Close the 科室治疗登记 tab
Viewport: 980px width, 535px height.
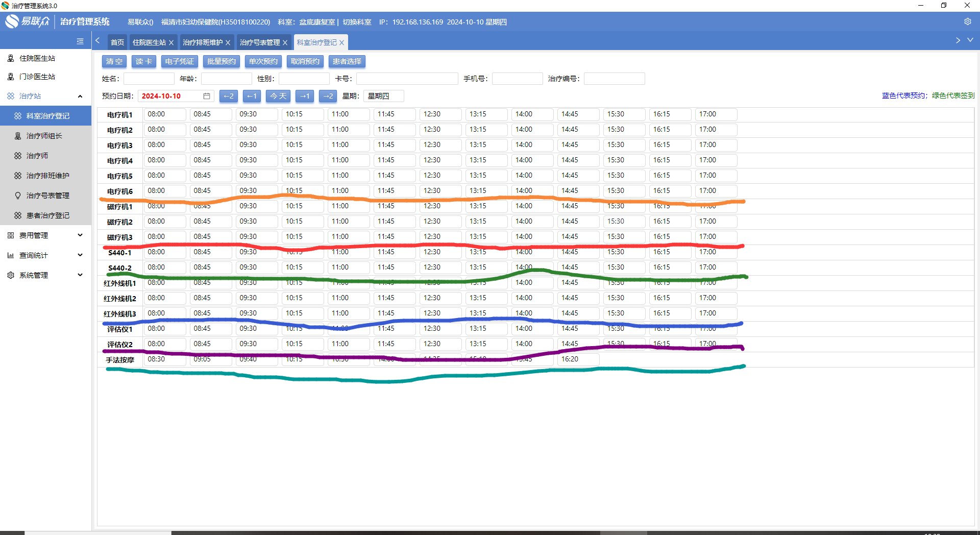pyautogui.click(x=342, y=42)
